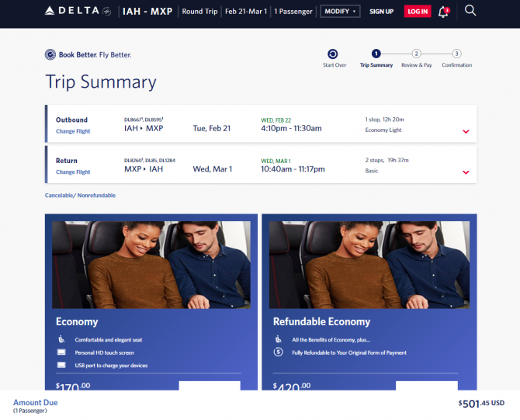Click the Start Over circular arrow icon

click(x=333, y=54)
